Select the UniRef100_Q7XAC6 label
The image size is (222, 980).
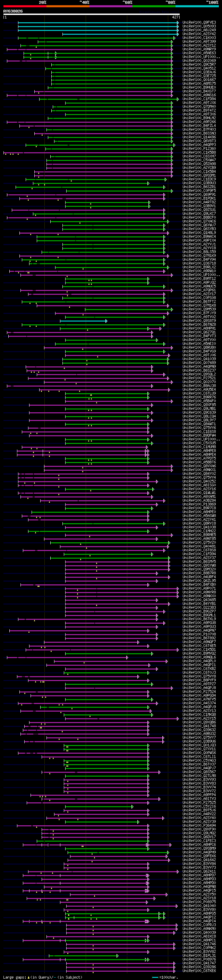coord(199,221)
